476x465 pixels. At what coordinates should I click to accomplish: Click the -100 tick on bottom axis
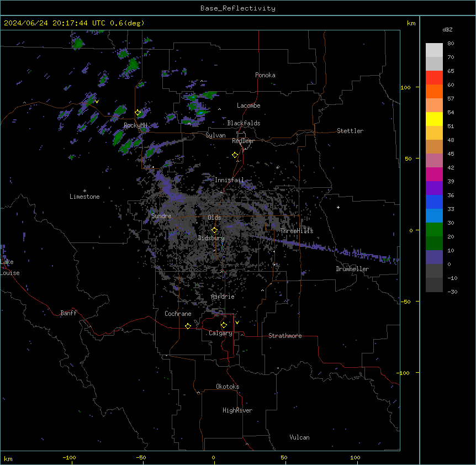pos(69,457)
